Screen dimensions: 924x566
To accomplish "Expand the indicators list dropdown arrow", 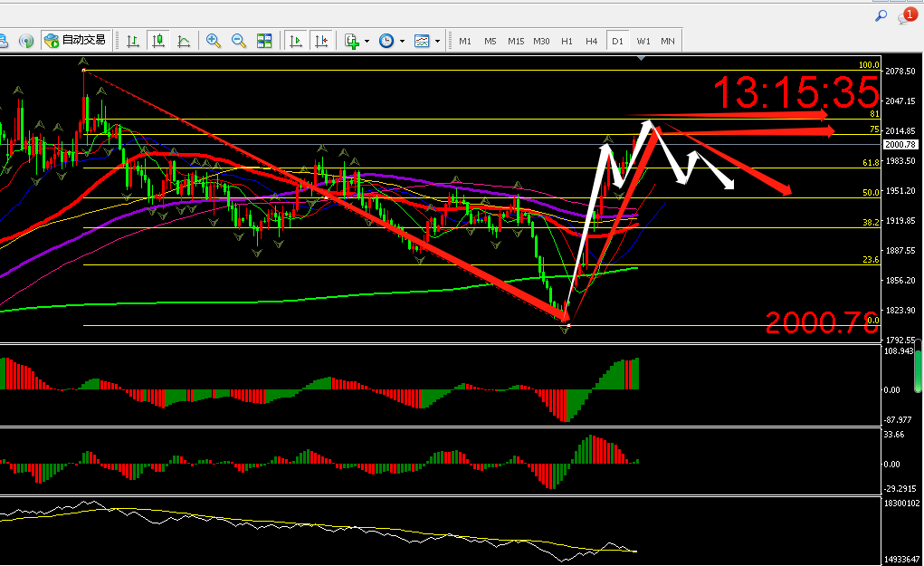I will tap(367, 41).
